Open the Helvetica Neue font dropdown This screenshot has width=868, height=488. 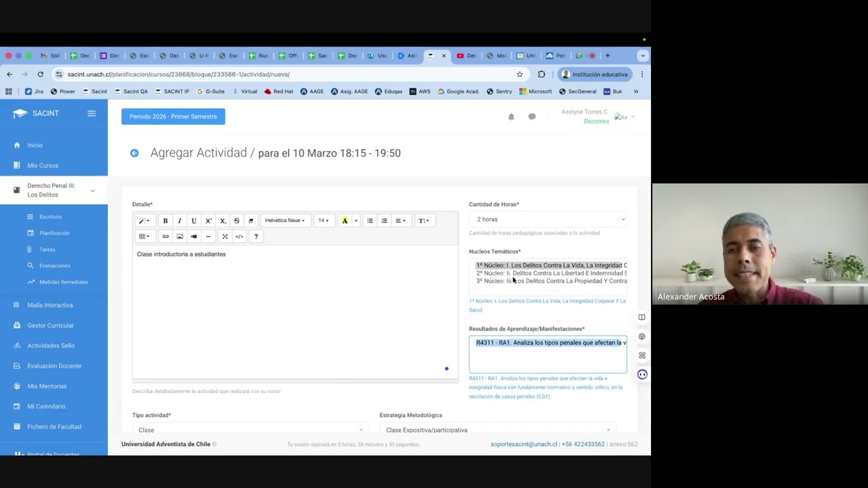(x=285, y=220)
